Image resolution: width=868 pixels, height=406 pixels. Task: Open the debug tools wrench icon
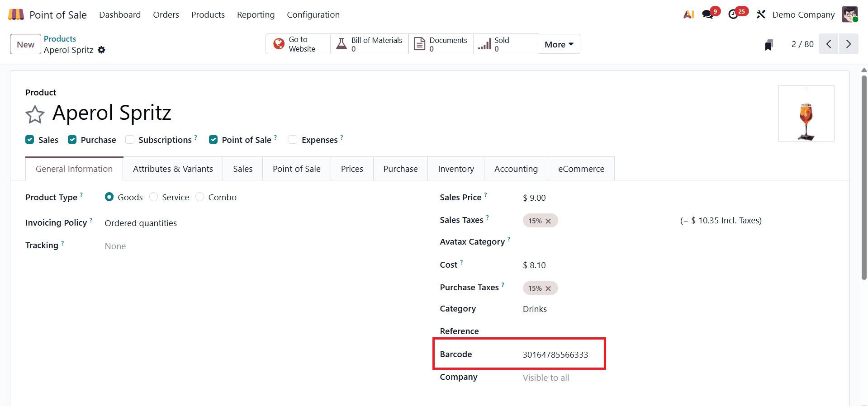(x=761, y=14)
